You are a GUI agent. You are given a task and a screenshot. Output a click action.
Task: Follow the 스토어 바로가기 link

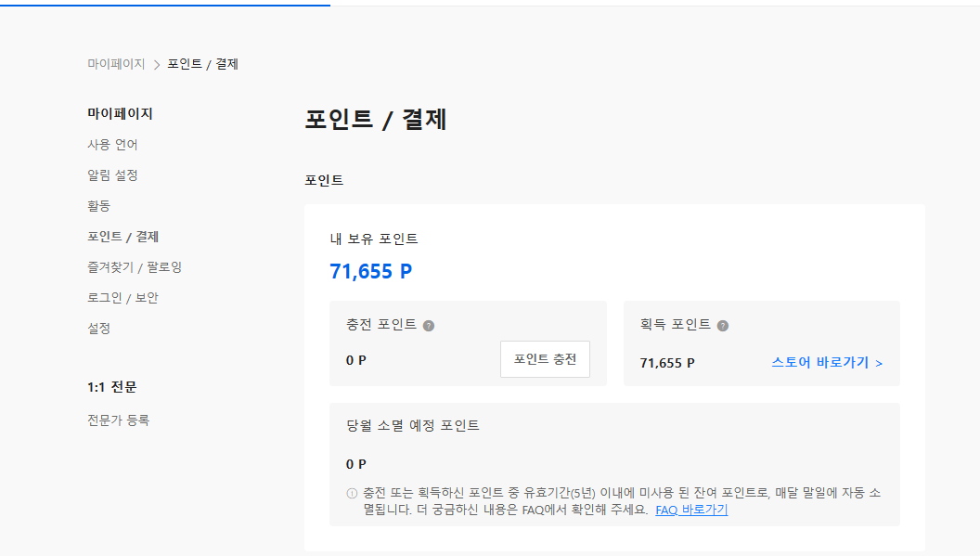pyautogui.click(x=827, y=362)
